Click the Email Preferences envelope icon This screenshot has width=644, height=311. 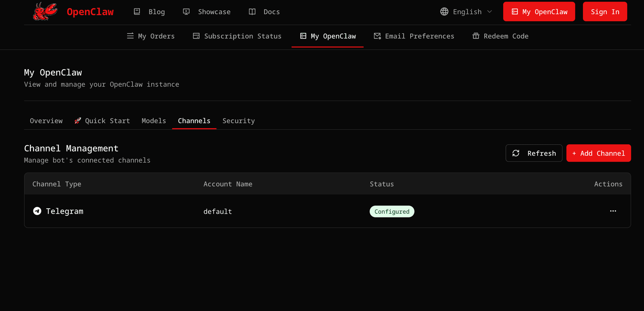[377, 36]
